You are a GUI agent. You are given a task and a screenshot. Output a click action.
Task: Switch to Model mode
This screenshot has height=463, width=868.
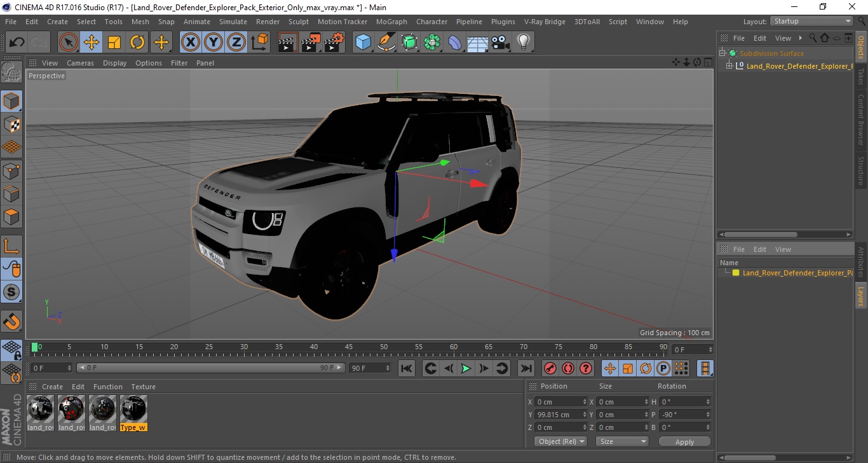click(x=11, y=100)
